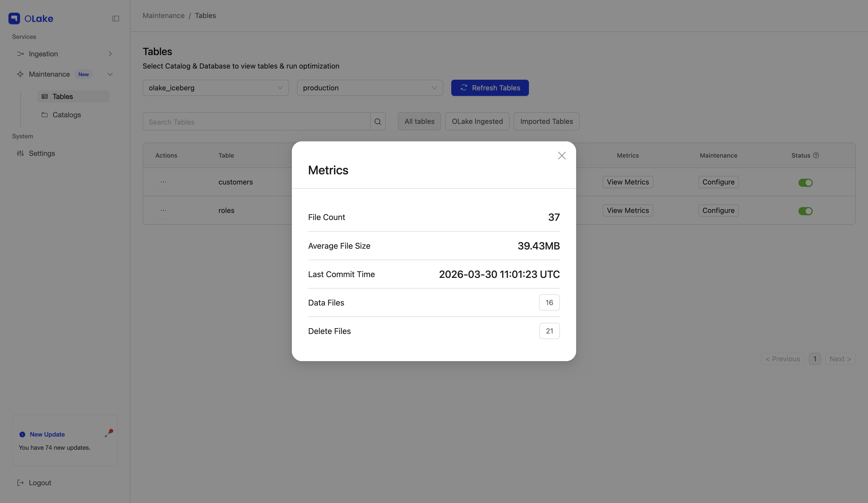868x503 pixels.
Task: Open the sidebar collapse icon
Action: click(x=116, y=18)
